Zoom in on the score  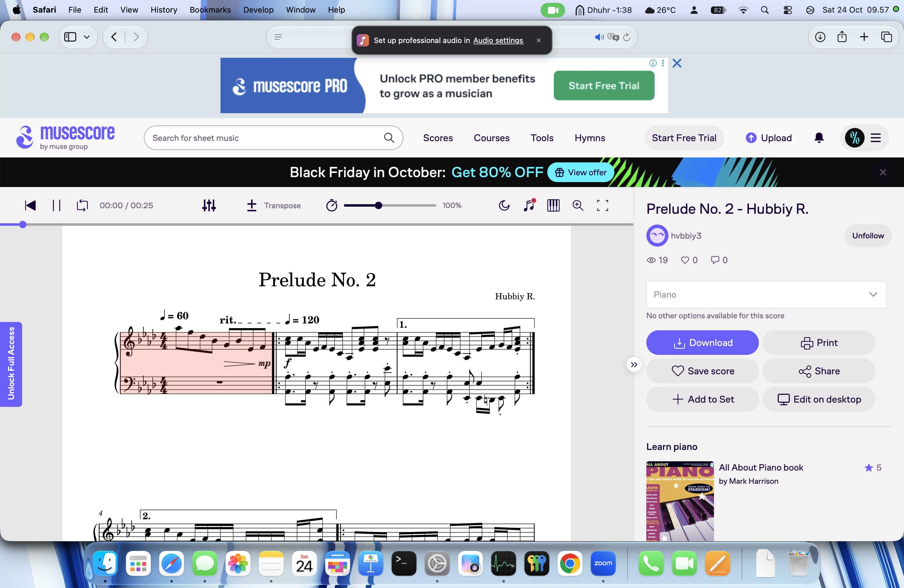click(578, 205)
